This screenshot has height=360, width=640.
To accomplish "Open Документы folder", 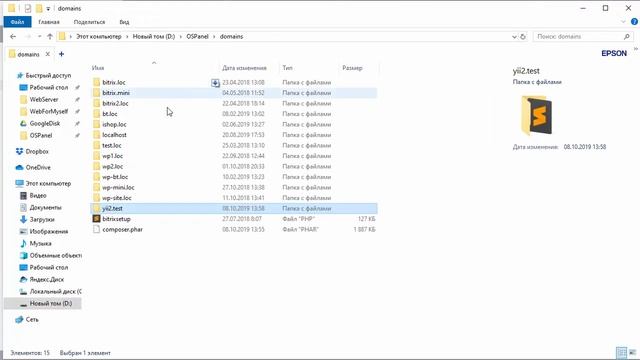I will pyautogui.click(x=45, y=208).
